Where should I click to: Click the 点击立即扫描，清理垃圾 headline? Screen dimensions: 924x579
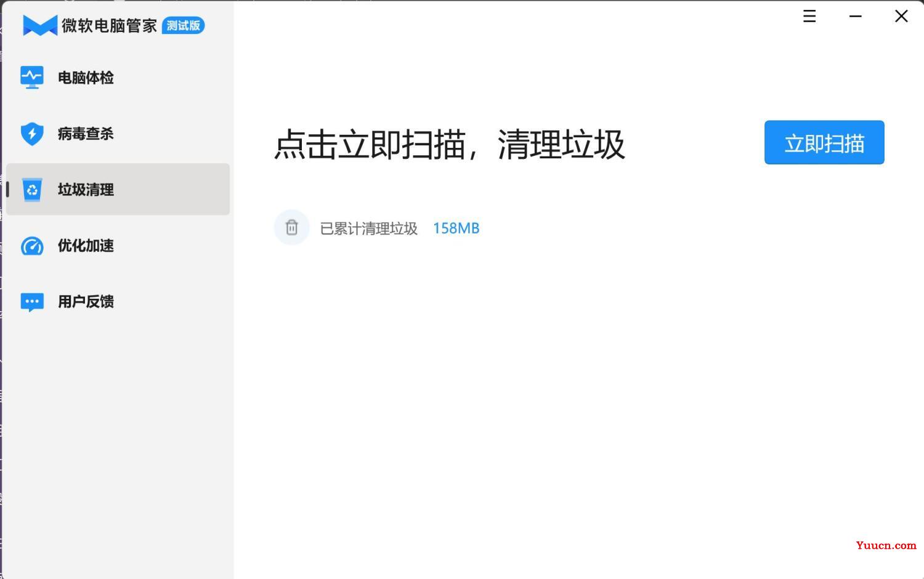click(x=450, y=145)
